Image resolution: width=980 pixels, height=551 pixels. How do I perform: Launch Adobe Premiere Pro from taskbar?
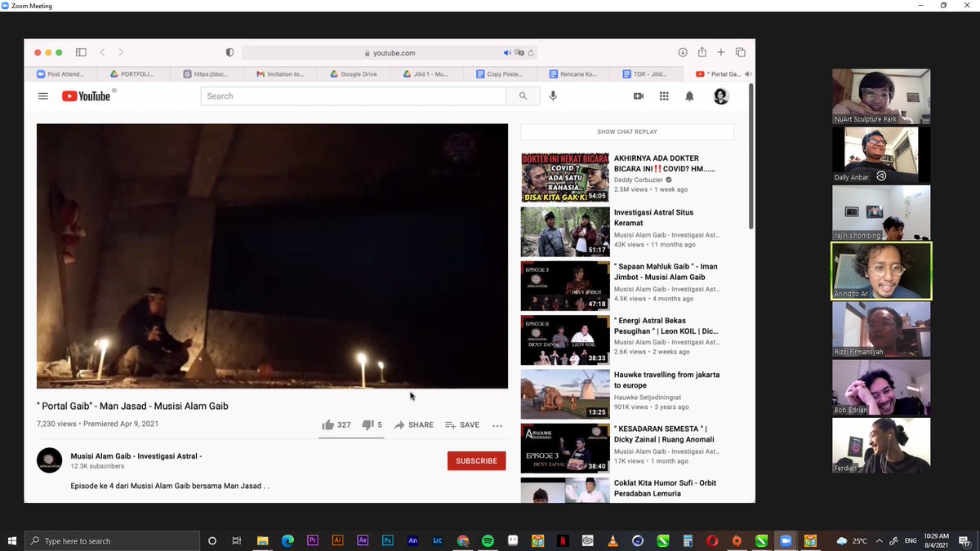coord(312,540)
